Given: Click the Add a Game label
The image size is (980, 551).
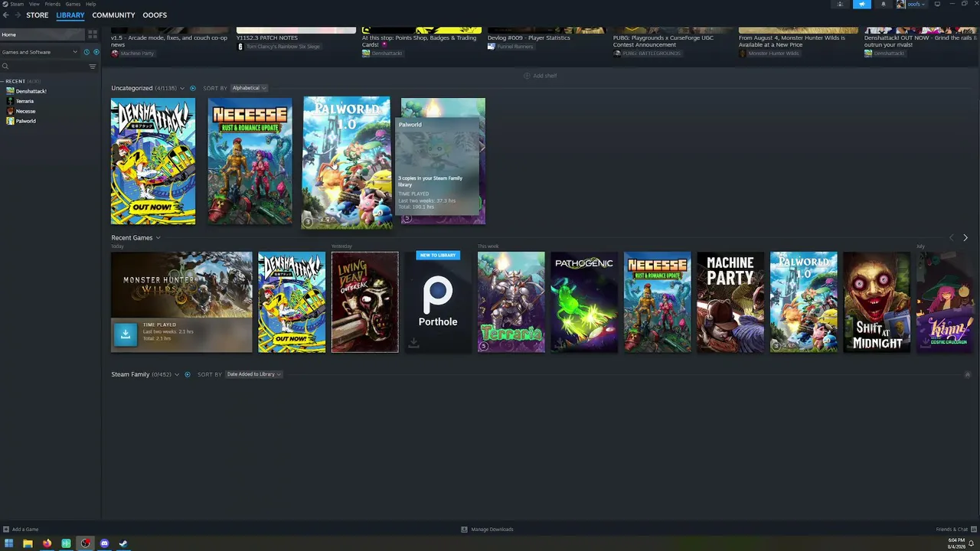Looking at the screenshot, I should (25, 530).
